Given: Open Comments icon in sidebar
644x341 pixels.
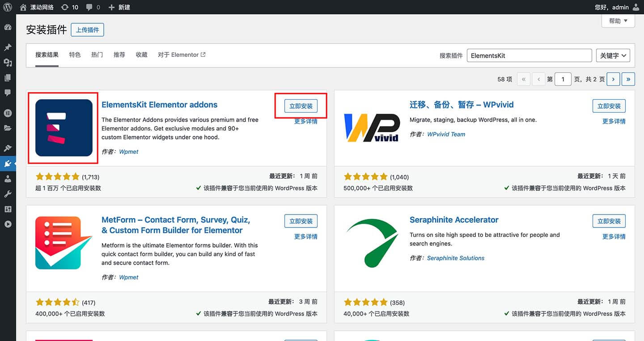Looking at the screenshot, I should (x=8, y=93).
